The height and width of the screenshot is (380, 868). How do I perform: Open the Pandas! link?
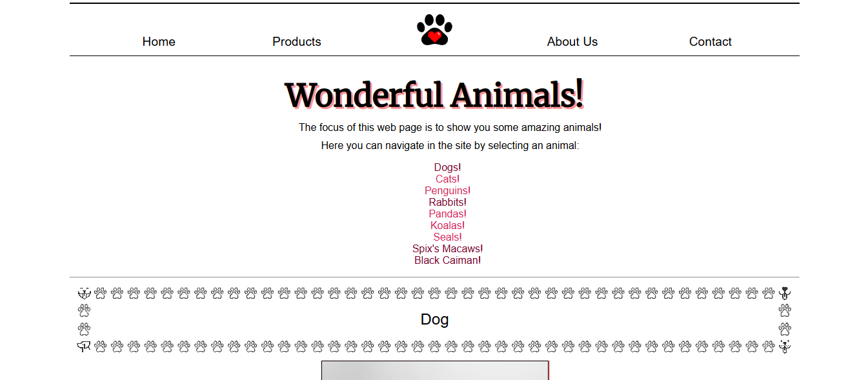[447, 214]
